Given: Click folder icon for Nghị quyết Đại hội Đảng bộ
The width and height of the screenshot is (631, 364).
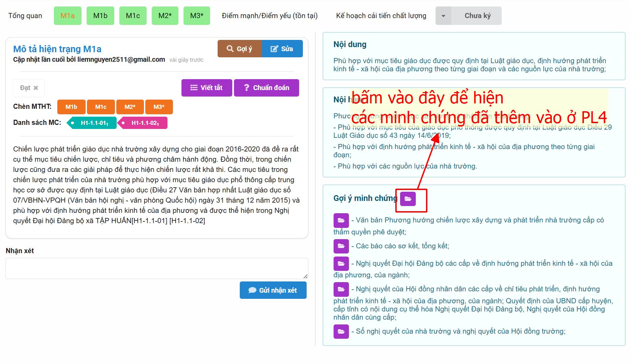Looking at the screenshot, I should click(341, 263).
